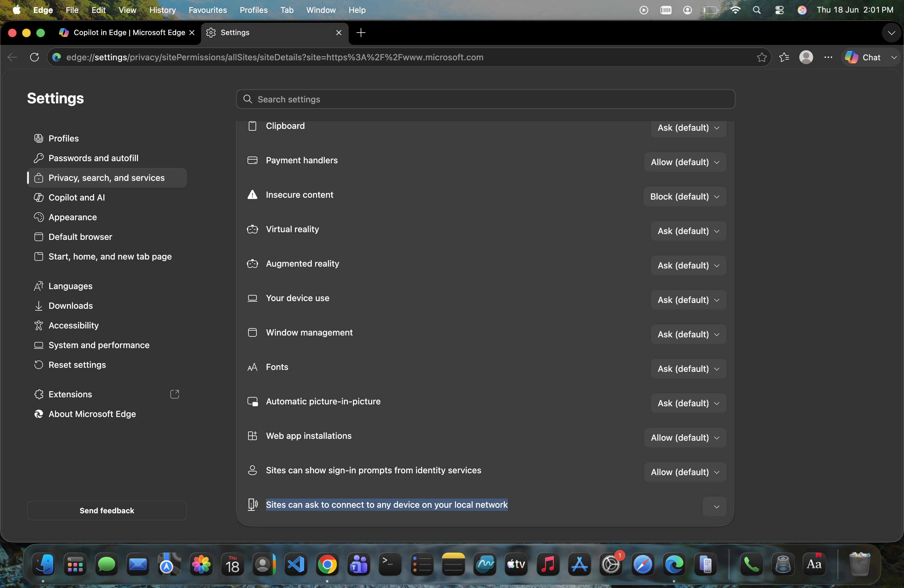
Task: Open Insecure content Block dropdown
Action: 684,197
